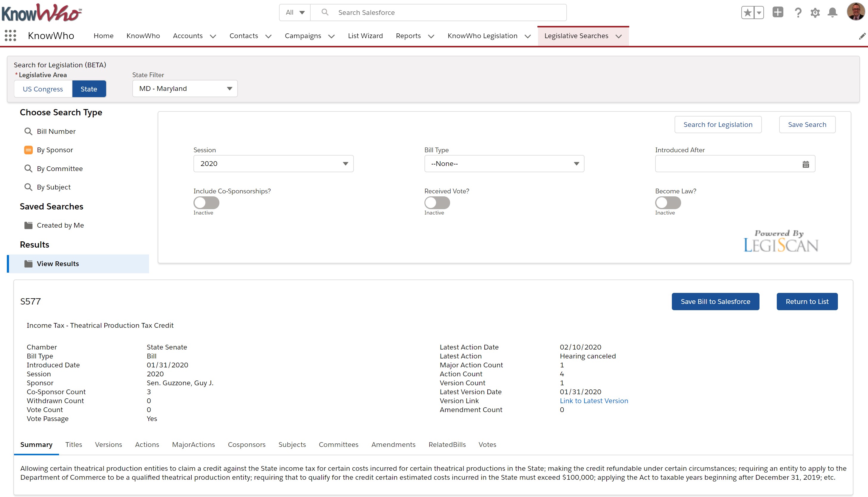Select the By Sponsor search type
The height and width of the screenshot is (497, 868).
pyautogui.click(x=55, y=150)
